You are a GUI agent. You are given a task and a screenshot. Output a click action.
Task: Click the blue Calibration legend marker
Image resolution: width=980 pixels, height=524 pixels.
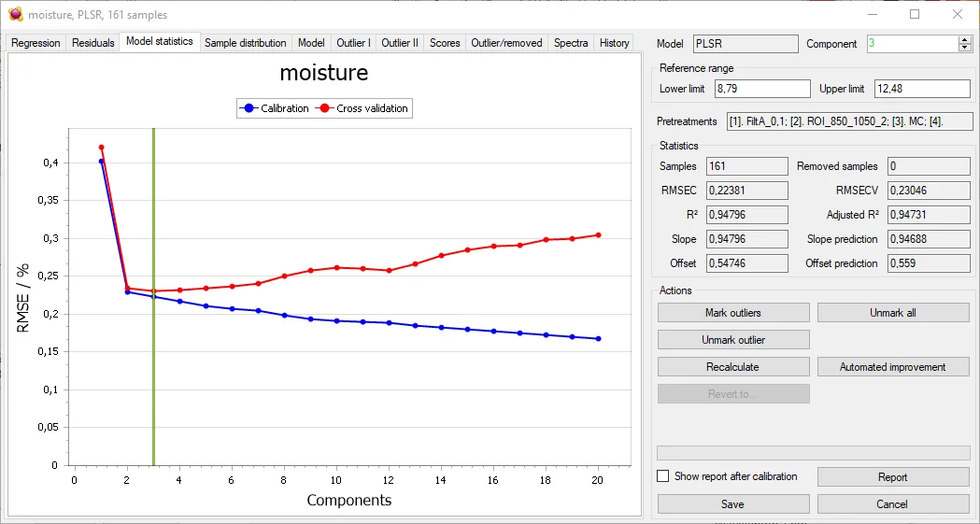coord(249,108)
